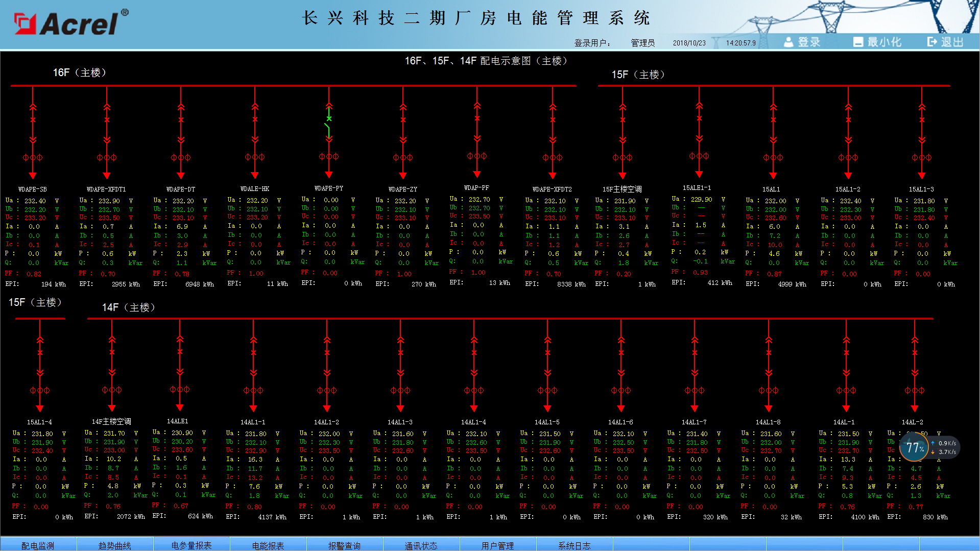Click WDAPE-DT current transformer symbol

pyautogui.click(x=181, y=157)
